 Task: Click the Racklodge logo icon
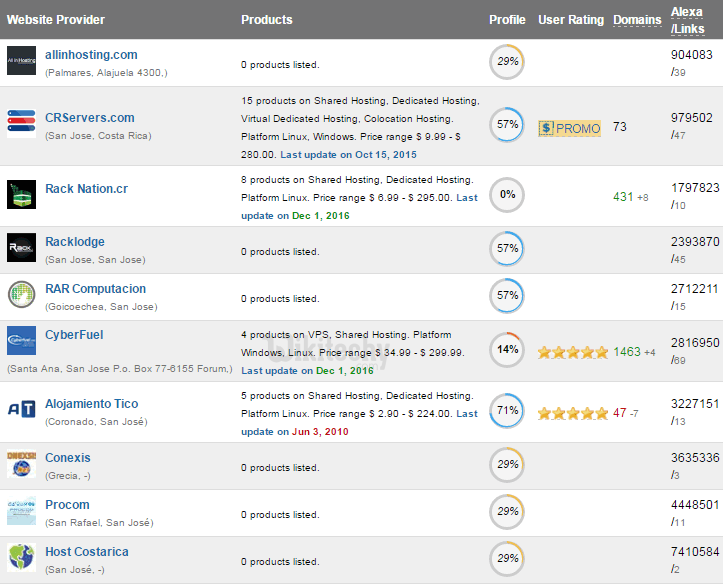tap(21, 248)
